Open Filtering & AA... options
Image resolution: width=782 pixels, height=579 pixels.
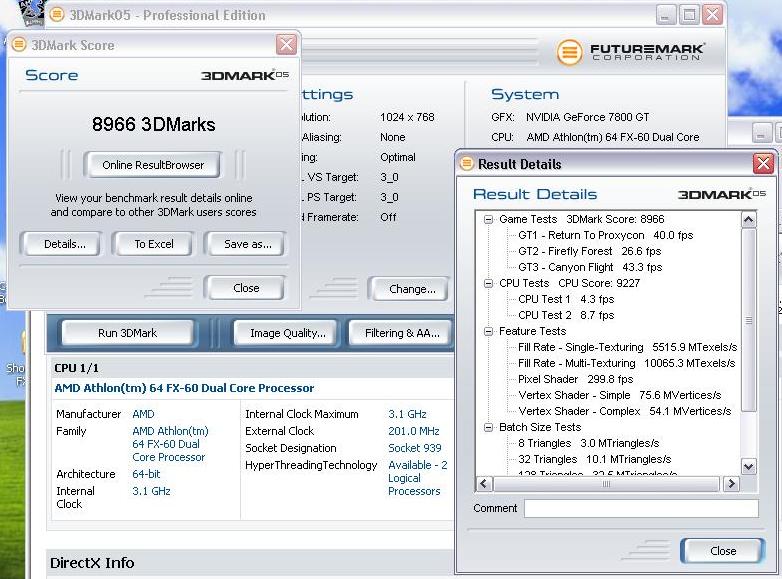(x=402, y=333)
